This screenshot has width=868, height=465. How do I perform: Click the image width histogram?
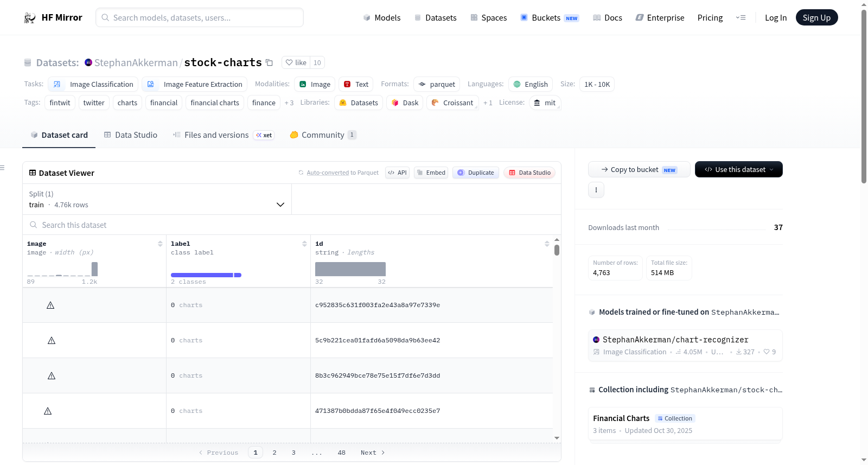[x=62, y=269]
